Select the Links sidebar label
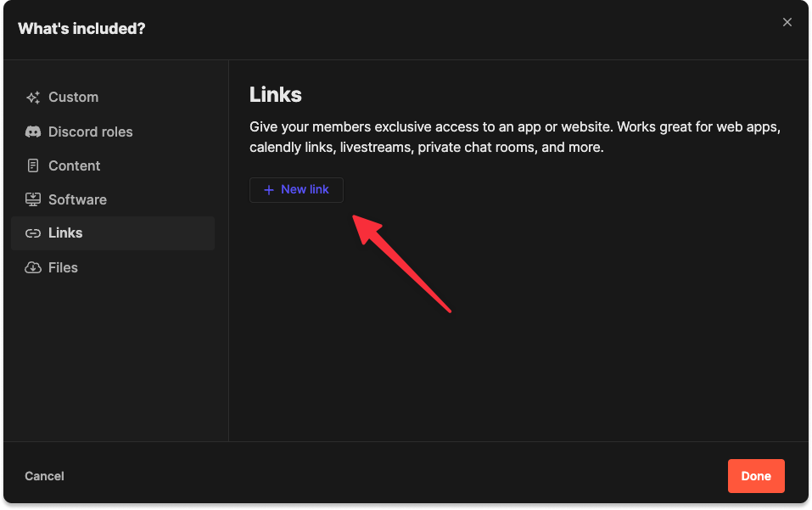The width and height of the screenshot is (812, 510). 65,233
